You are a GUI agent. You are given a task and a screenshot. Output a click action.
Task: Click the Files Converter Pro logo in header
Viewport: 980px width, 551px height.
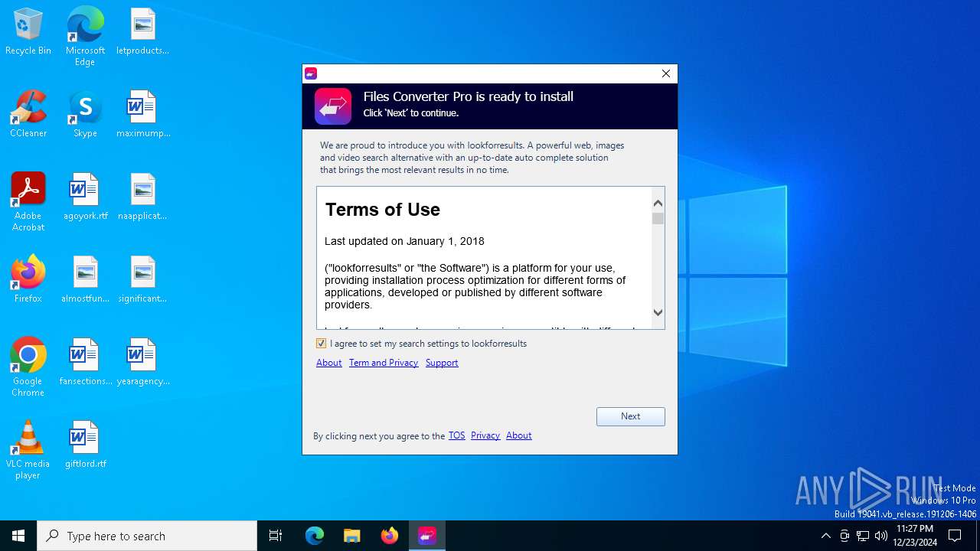click(x=333, y=106)
